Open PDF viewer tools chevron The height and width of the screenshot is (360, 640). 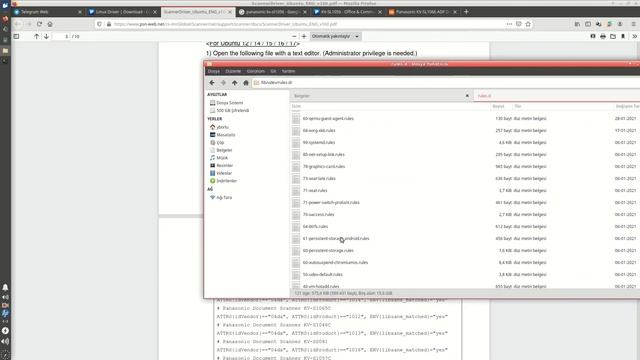[x=634, y=36]
